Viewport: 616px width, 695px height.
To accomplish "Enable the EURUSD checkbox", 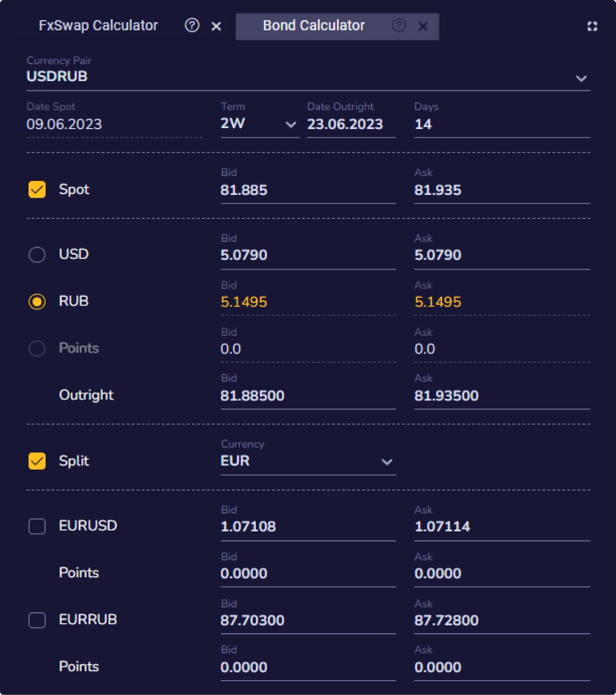I will point(37,526).
